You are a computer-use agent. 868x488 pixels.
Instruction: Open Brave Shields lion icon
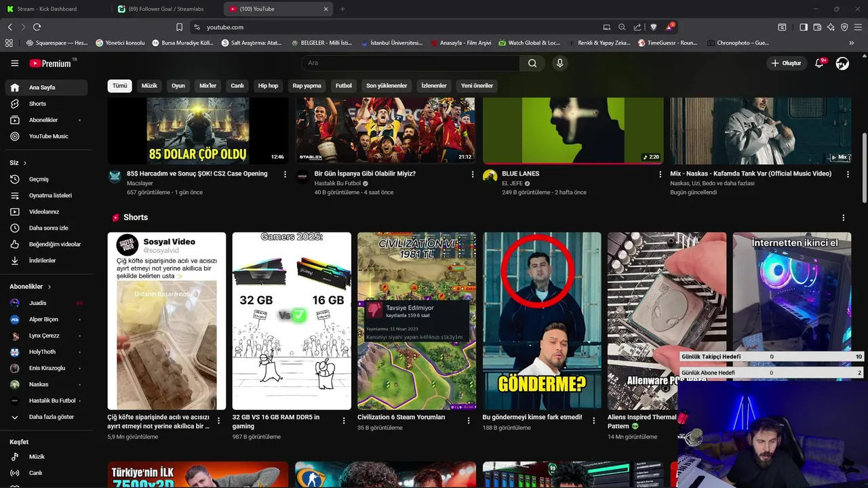point(654,27)
